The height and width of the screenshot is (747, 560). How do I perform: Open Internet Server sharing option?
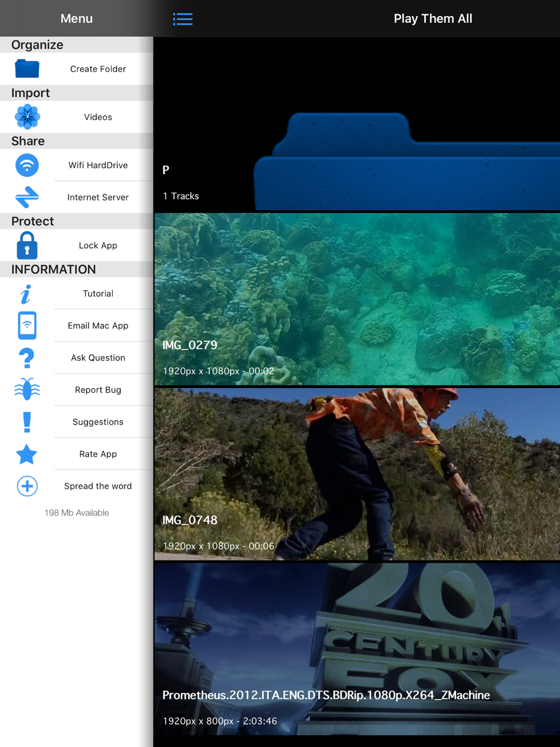click(x=77, y=197)
